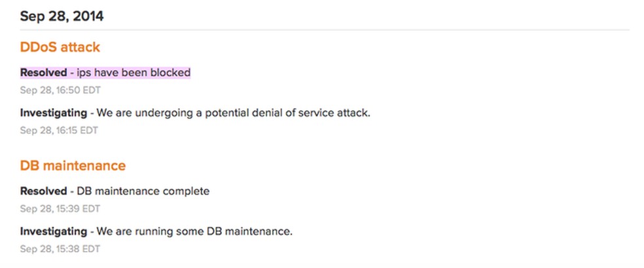Viewport: 644px width, 268px height.
Task: Click the "Sep 28, 15:38 EDT" timestamp
Action: pos(60,249)
